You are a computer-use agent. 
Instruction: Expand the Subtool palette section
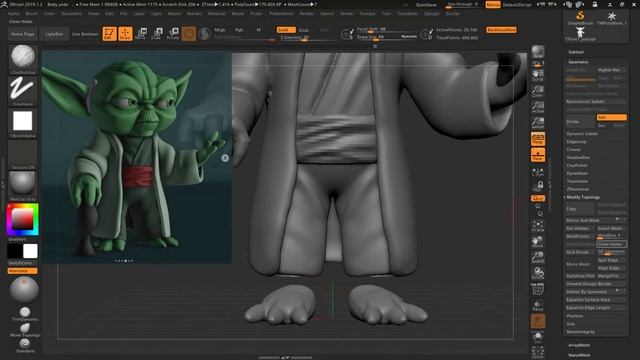click(576, 52)
